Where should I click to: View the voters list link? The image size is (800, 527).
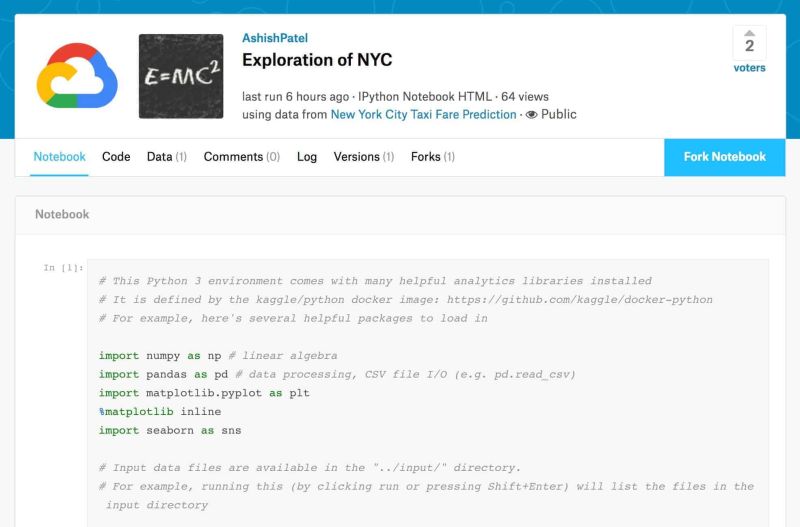click(749, 68)
